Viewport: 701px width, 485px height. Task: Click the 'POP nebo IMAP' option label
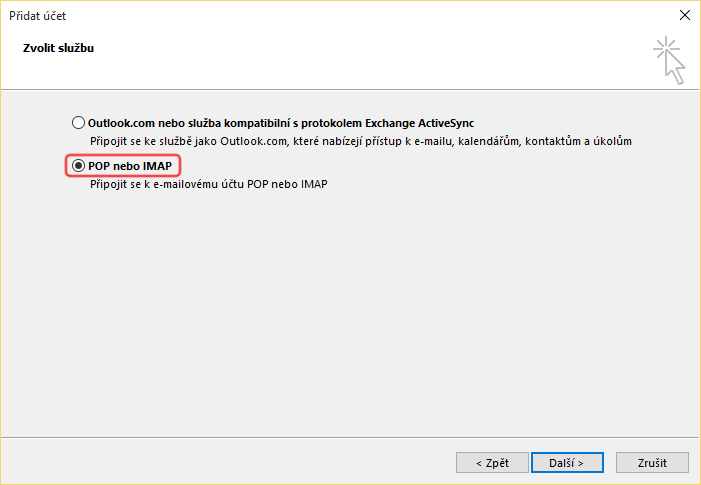click(x=130, y=165)
